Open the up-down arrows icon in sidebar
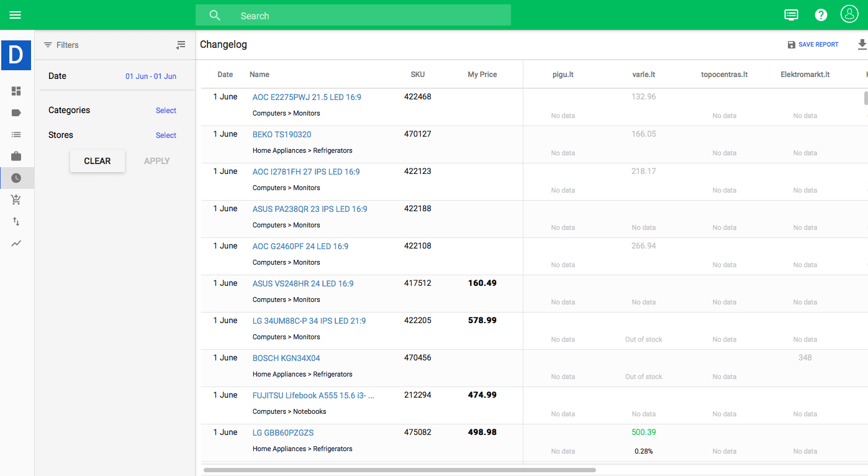This screenshot has height=476, width=868. 16,221
